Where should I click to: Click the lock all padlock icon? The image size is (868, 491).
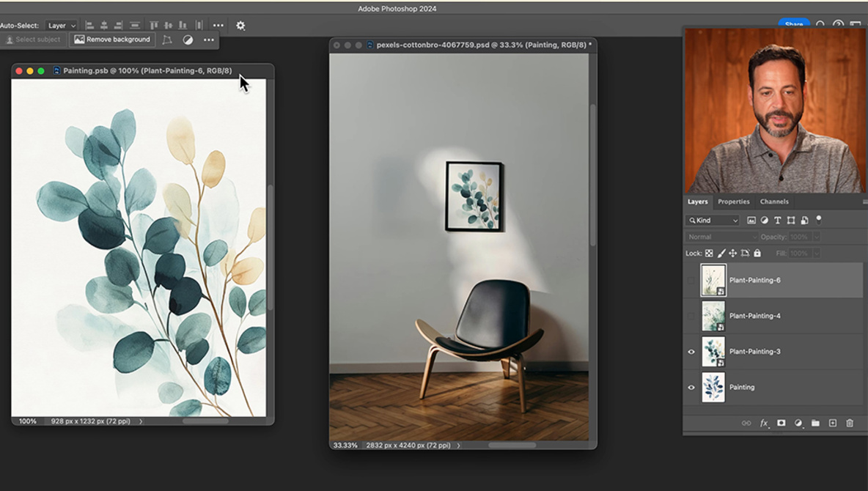(x=757, y=254)
